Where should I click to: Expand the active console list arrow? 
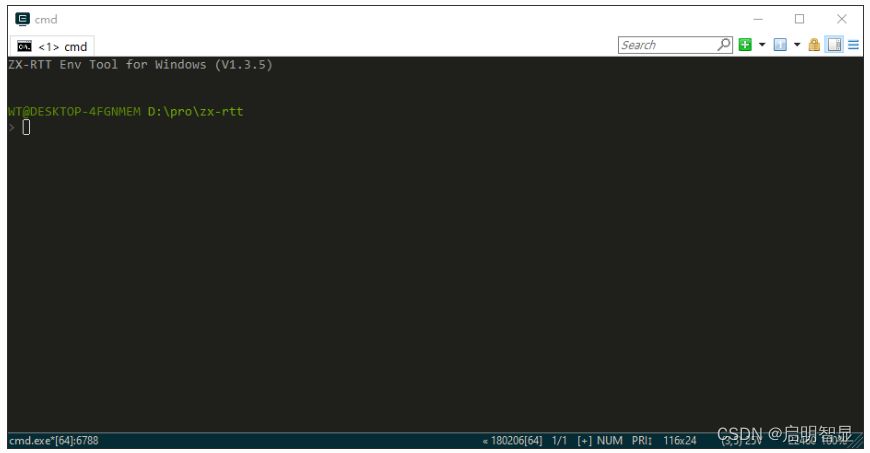click(797, 45)
